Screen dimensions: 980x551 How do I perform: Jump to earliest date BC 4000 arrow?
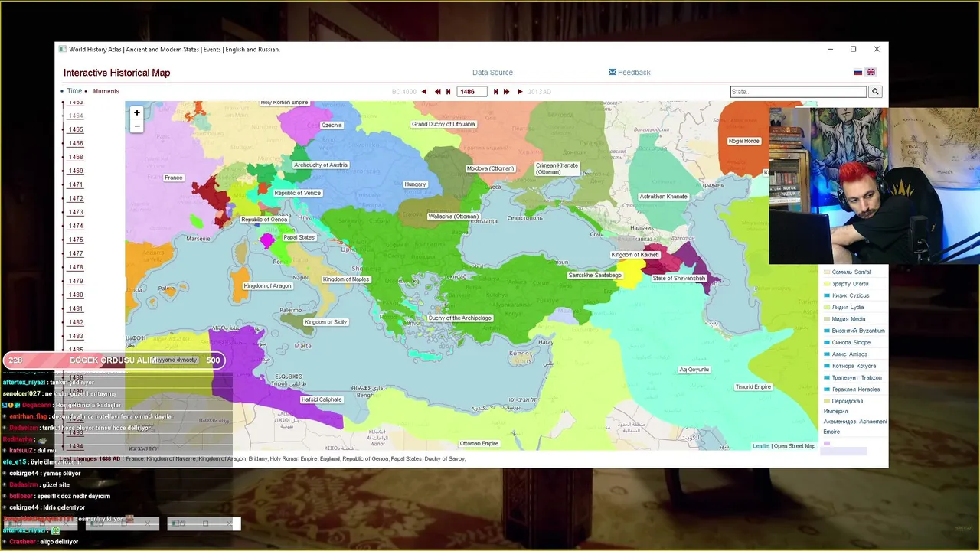pos(424,92)
